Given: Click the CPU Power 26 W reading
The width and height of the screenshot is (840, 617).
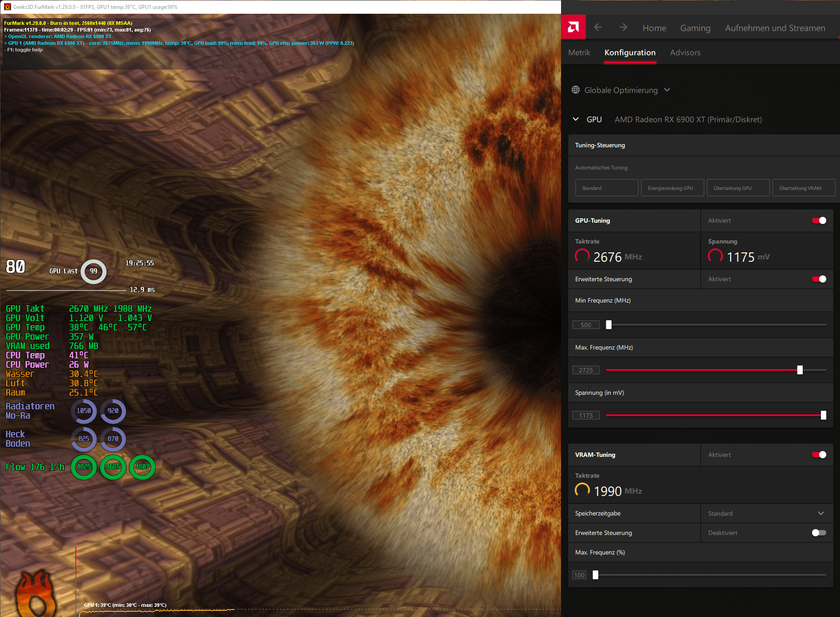Looking at the screenshot, I should pyautogui.click(x=79, y=365).
